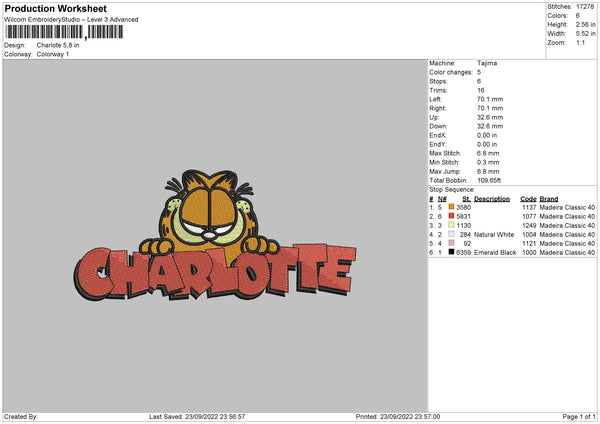Screen dimensions: 600x424
Task: Click the Natural White color swatch
Action: click(x=452, y=234)
